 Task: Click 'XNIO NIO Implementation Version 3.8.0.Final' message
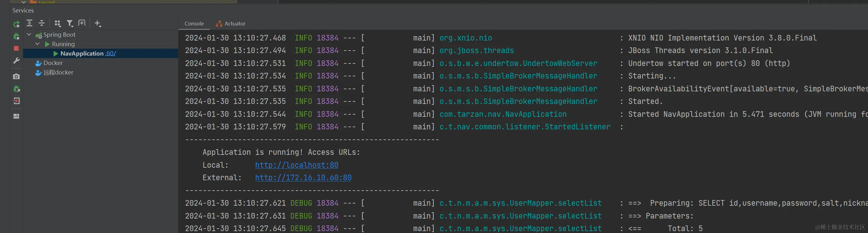click(723, 38)
